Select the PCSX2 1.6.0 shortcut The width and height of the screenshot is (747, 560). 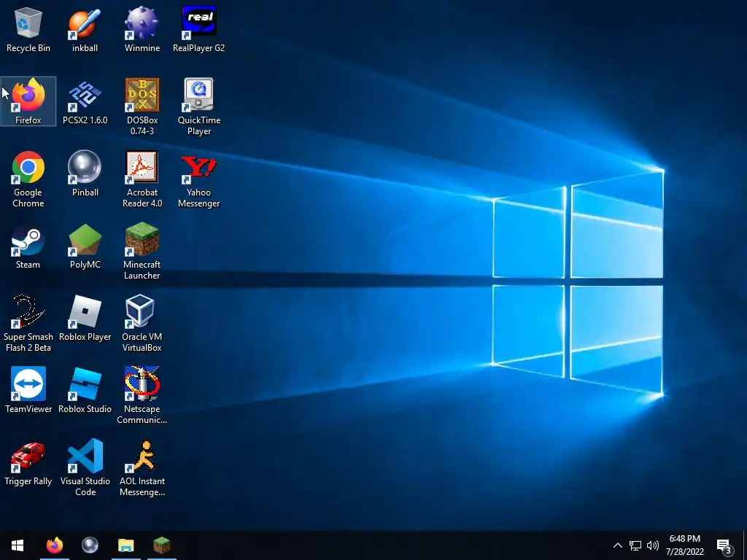[x=85, y=101]
